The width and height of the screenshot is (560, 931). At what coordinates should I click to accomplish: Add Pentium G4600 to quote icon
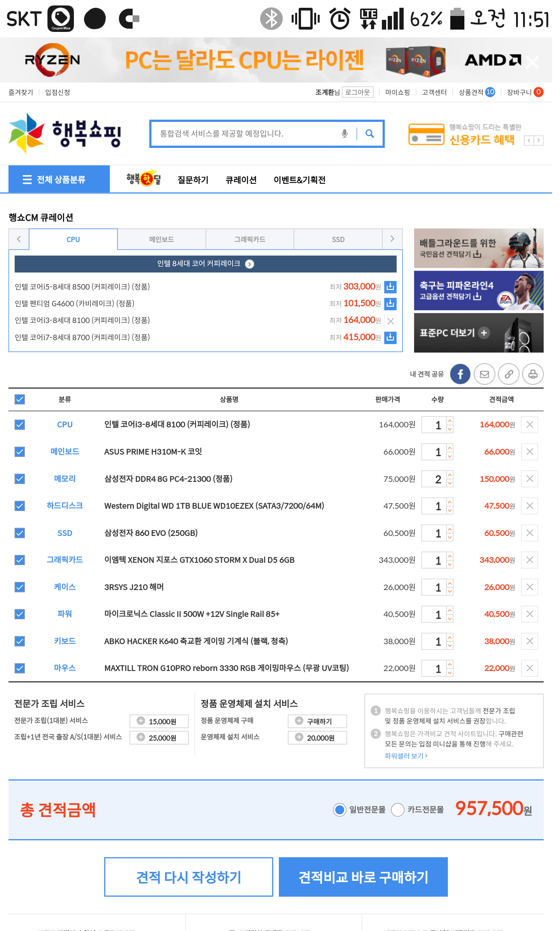click(390, 303)
